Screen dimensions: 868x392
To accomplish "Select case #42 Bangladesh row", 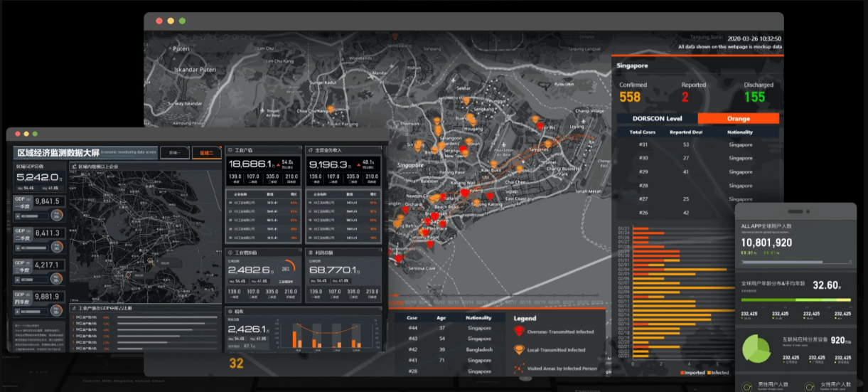I will 449,349.
